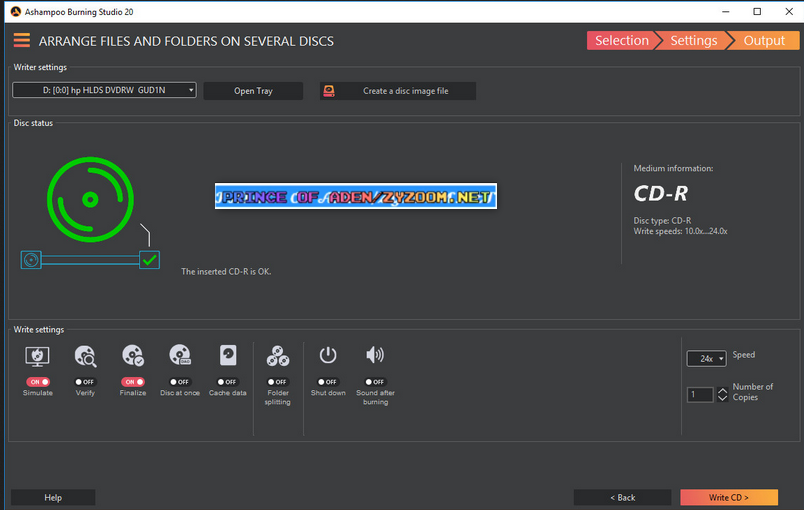Enable the Verify switch

85,382
